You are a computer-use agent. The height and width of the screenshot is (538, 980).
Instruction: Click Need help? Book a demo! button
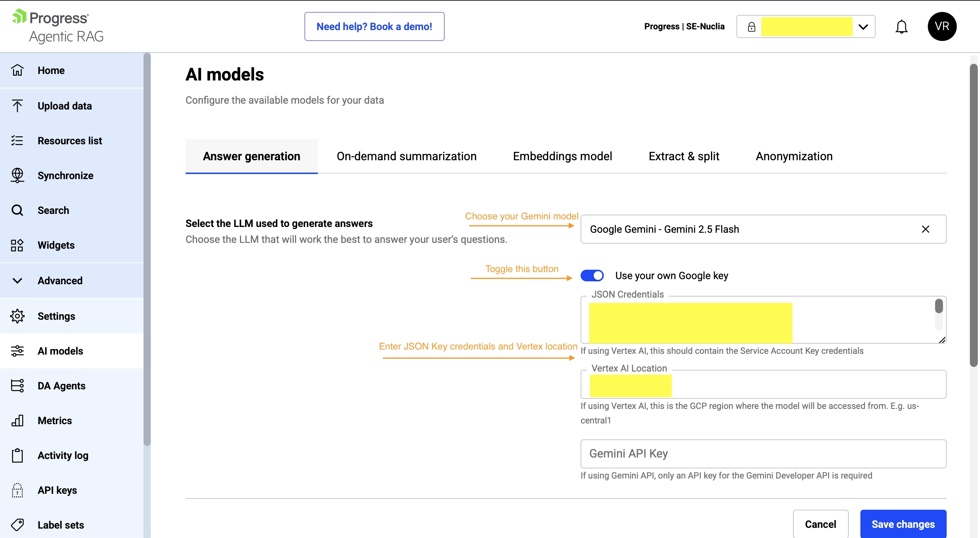374,26
